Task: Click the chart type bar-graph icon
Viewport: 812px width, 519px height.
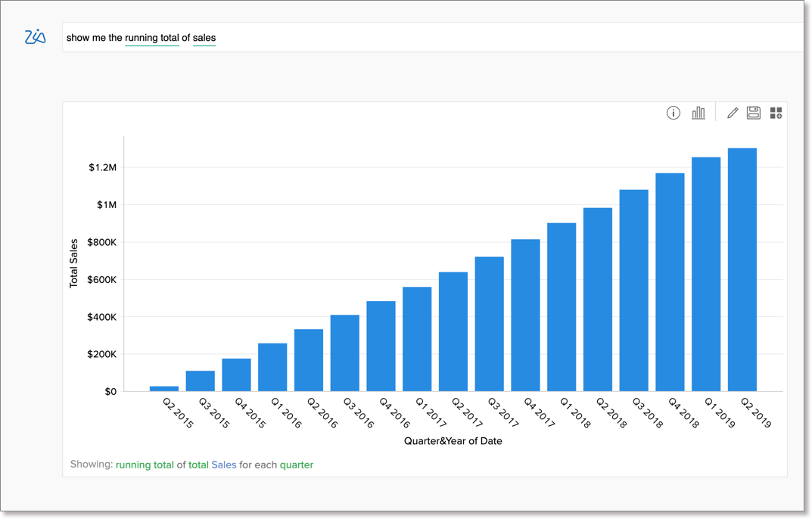Action: click(x=698, y=112)
